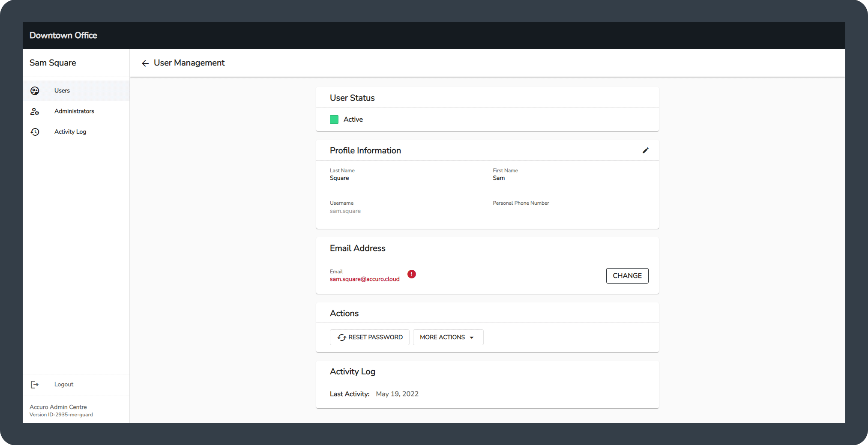Image resolution: width=868 pixels, height=445 pixels.
Task: Click the red email warning icon
Action: (412, 274)
